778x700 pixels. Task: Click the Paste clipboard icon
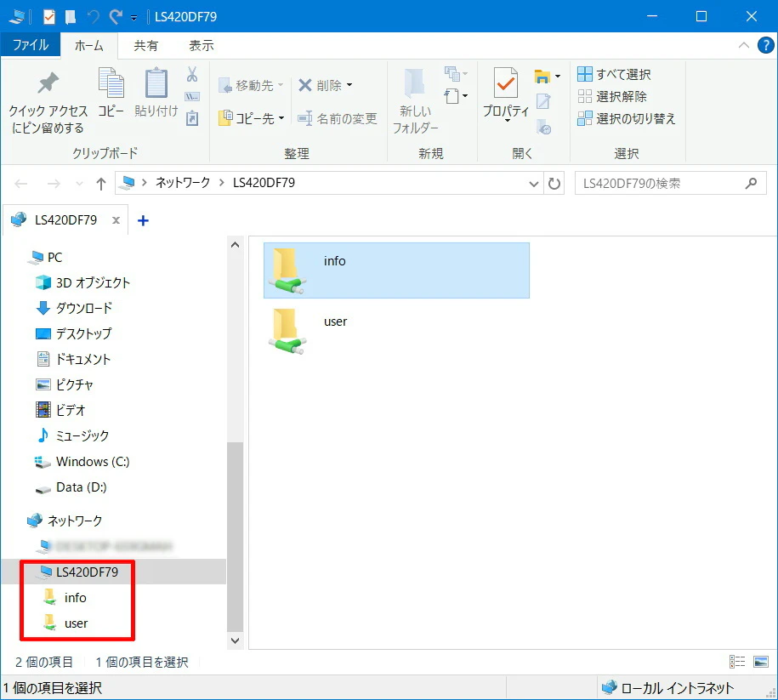point(156,83)
